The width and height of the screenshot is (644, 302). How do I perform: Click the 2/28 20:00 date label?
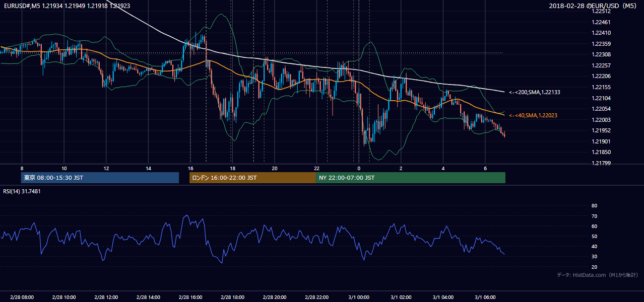(x=274, y=297)
